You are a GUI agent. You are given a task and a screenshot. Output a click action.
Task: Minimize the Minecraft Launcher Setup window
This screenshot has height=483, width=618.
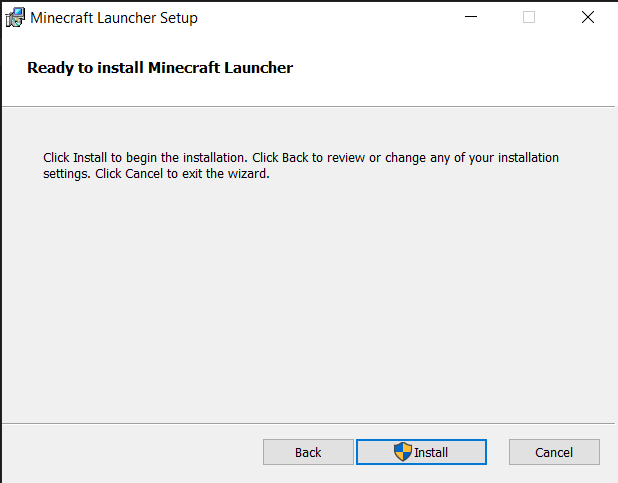(x=471, y=17)
